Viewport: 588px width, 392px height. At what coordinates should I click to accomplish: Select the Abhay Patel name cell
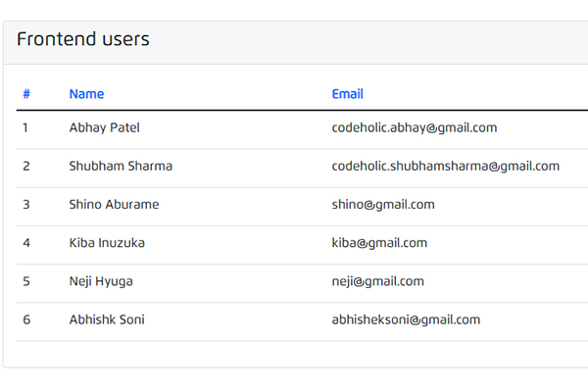[x=104, y=128]
